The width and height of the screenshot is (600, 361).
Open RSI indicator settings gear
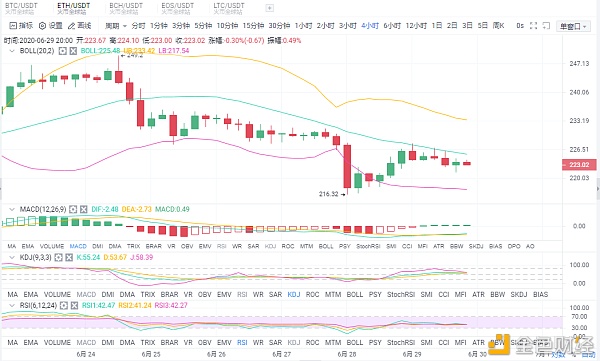click(x=64, y=305)
